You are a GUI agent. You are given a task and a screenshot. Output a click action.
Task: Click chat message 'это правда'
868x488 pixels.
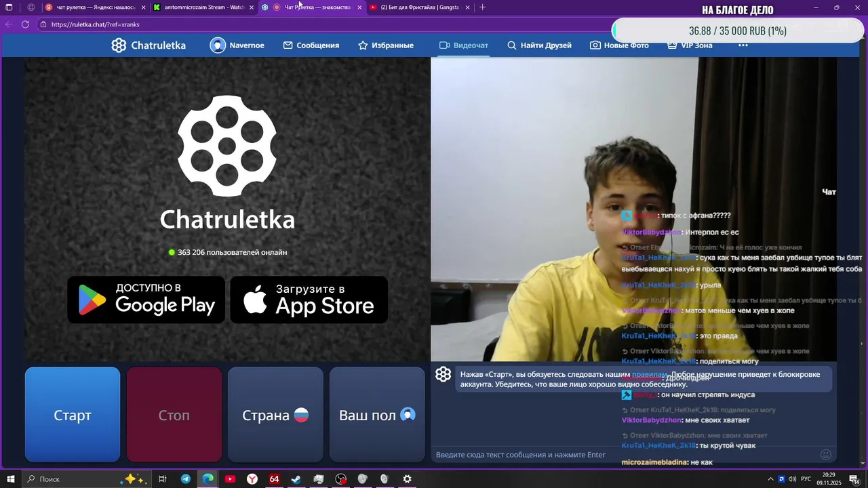click(718, 335)
